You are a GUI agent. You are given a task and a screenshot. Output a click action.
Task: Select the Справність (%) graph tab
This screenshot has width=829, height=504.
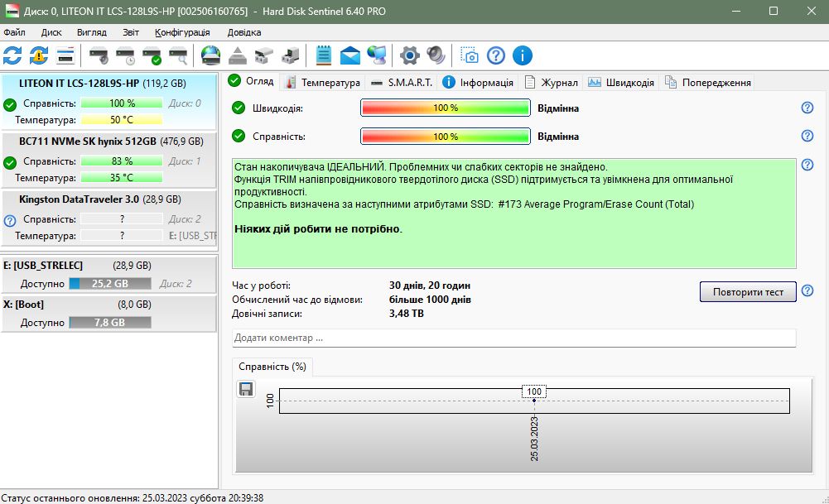coord(272,367)
